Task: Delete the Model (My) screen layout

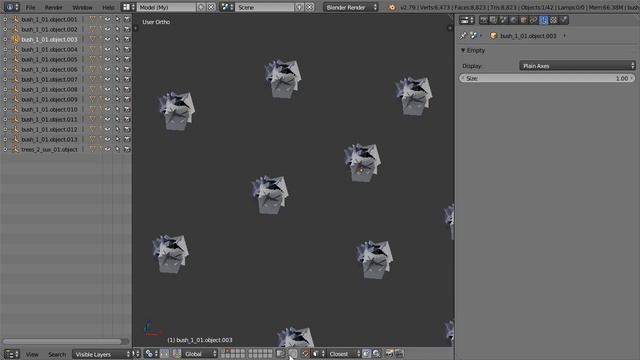Action: (211, 7)
